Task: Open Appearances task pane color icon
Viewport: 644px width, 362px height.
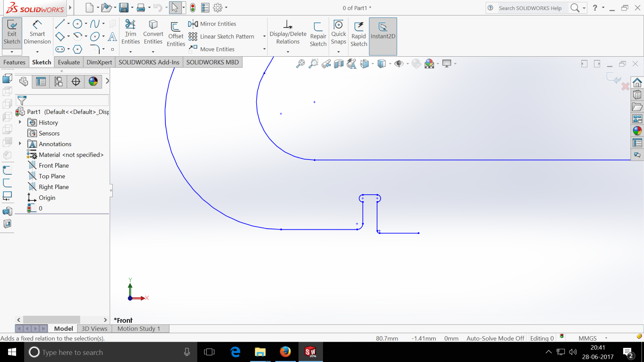Action: 637,131
